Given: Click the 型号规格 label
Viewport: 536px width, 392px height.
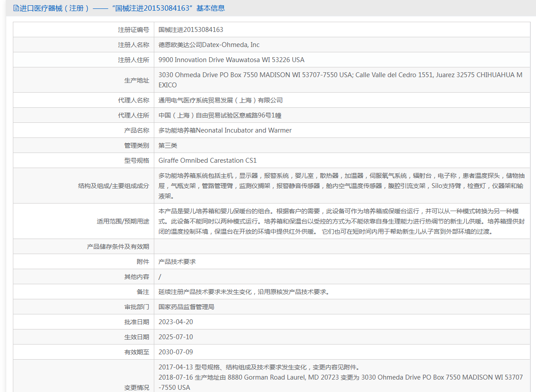Looking at the screenshot, I should 137,161.
